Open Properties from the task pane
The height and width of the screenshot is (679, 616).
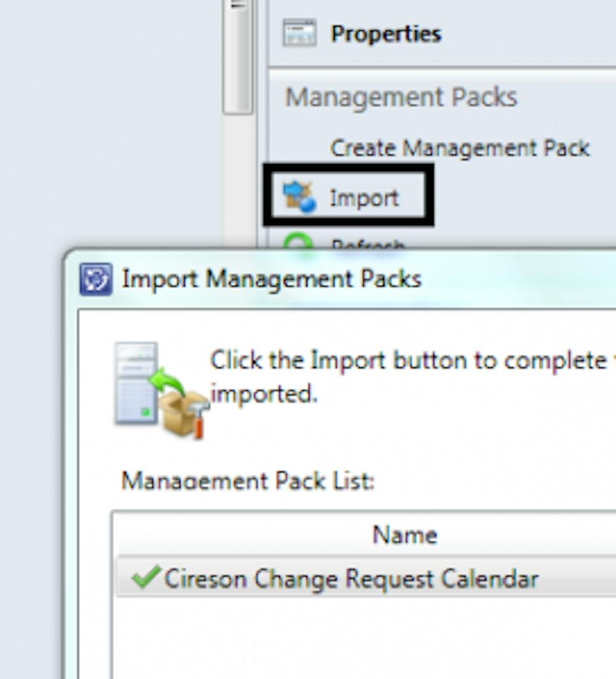tap(386, 34)
